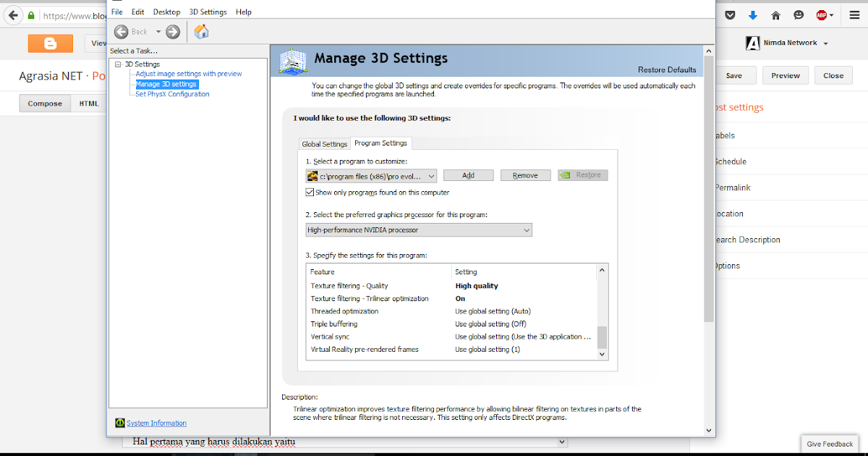The height and width of the screenshot is (456, 868).
Task: Click settings list scrollbar up arrow
Action: [602, 271]
